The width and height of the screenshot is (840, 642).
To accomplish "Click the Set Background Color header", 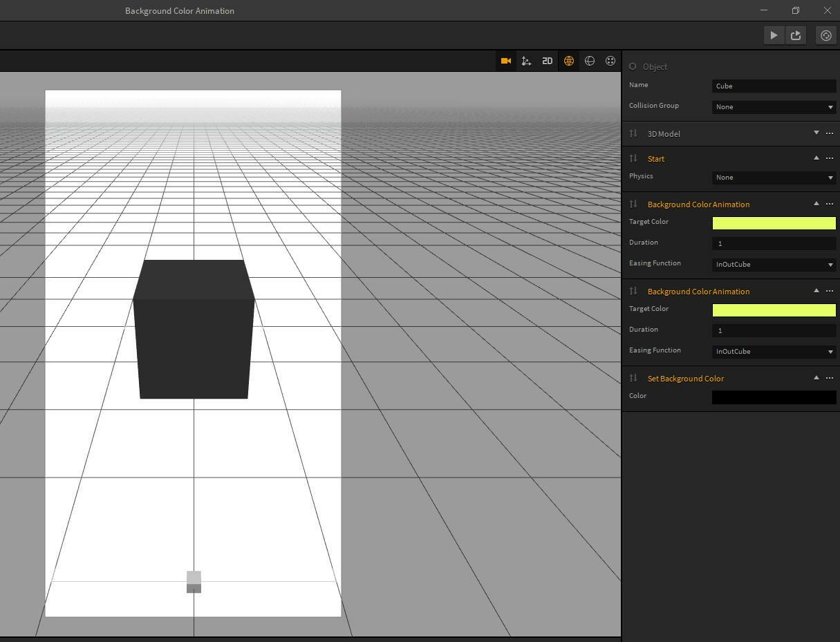I will (686, 379).
